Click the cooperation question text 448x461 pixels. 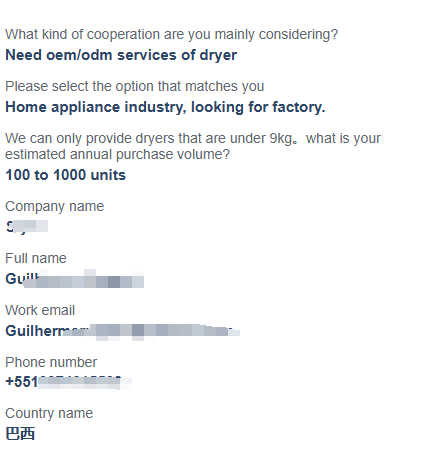[172, 35]
